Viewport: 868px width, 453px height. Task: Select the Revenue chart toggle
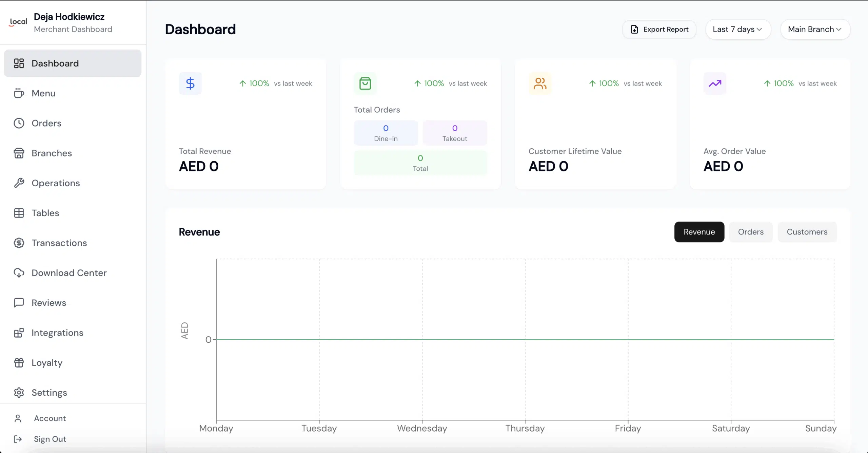[x=699, y=232]
